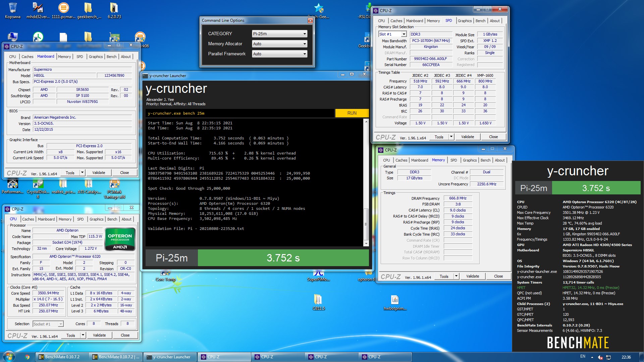The height and width of the screenshot is (362, 644).
Task: Open Tools dropdown arrow in Mainboard CPU-Z window
Action: click(82, 173)
